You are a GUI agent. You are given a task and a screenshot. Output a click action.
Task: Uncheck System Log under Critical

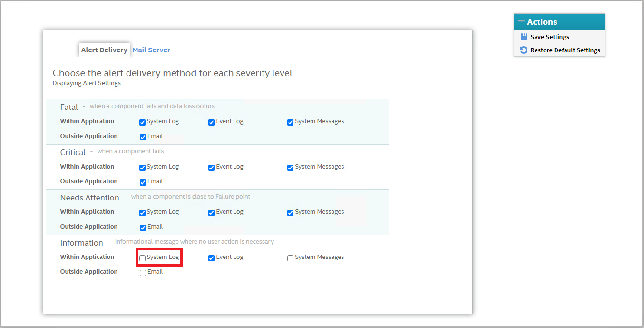143,168
